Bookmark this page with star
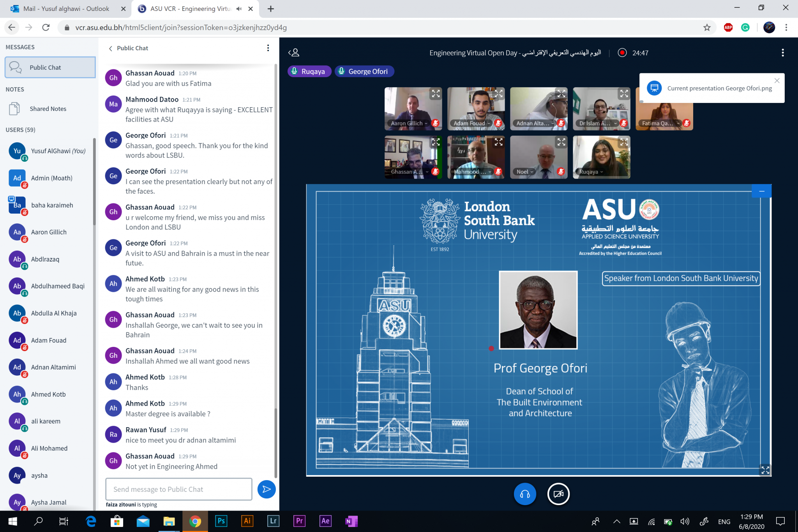This screenshot has width=798, height=532. pos(707,27)
